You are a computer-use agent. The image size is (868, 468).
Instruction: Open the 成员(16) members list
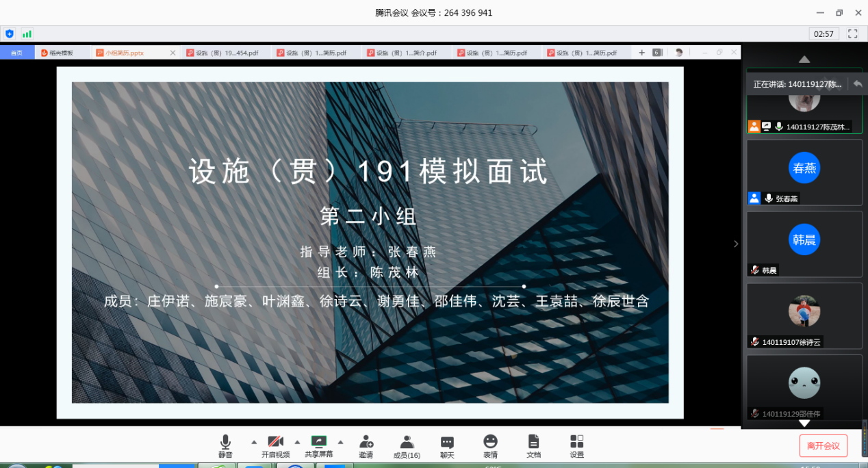click(407, 446)
